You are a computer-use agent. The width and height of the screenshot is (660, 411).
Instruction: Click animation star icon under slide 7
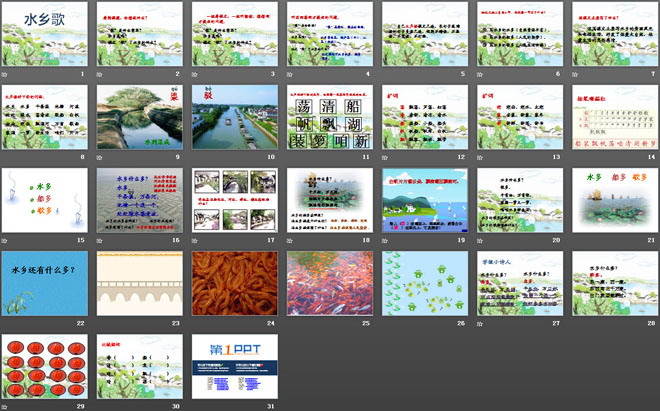coord(575,75)
